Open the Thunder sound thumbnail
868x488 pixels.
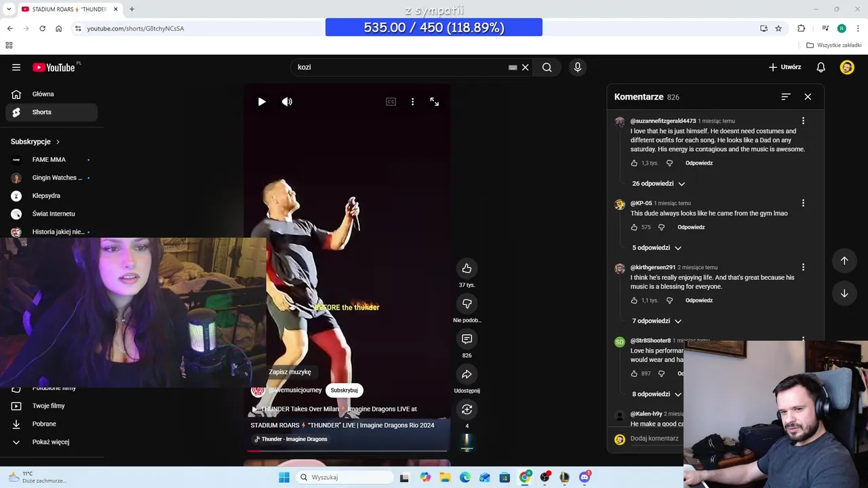tap(467, 441)
